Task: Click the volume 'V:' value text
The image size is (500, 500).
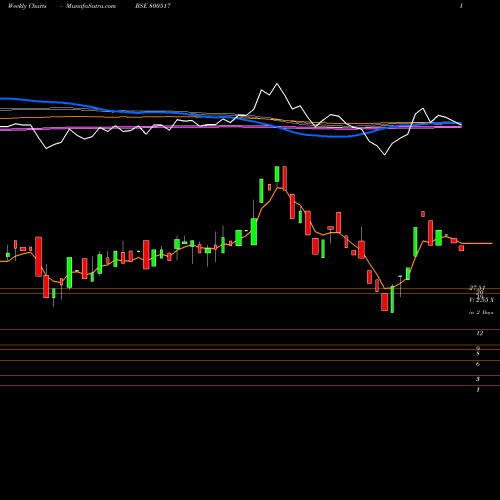Action: (481, 300)
